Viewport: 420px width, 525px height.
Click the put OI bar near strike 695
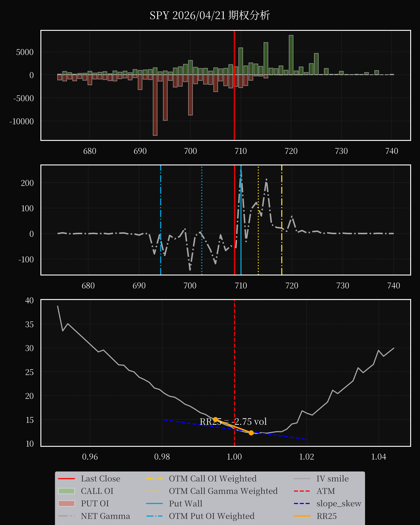point(165,97)
